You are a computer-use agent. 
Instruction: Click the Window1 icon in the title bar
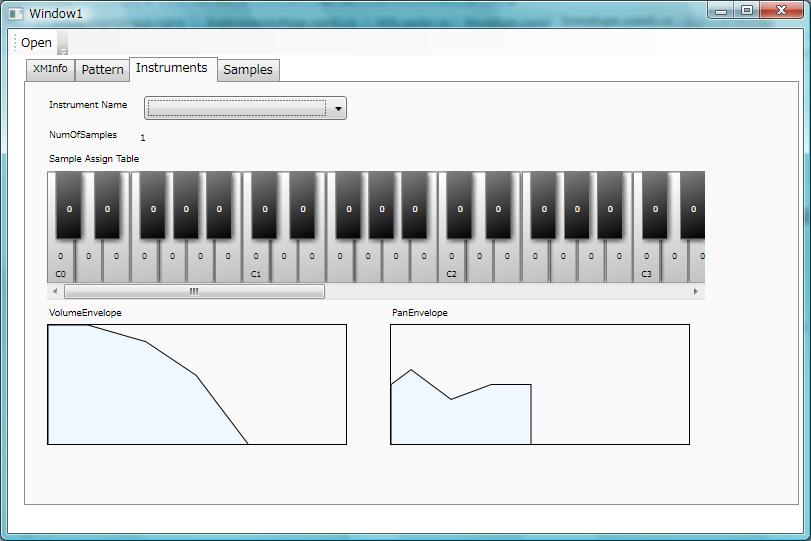click(x=15, y=14)
